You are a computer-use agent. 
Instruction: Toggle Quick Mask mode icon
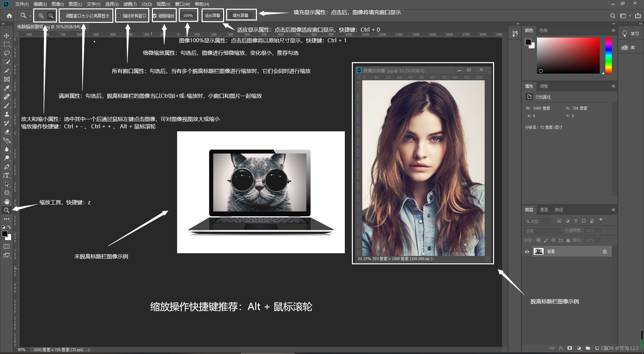[7, 246]
